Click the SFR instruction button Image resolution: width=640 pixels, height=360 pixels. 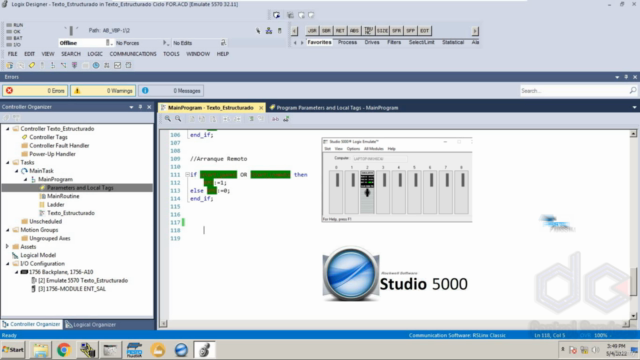[396, 31]
